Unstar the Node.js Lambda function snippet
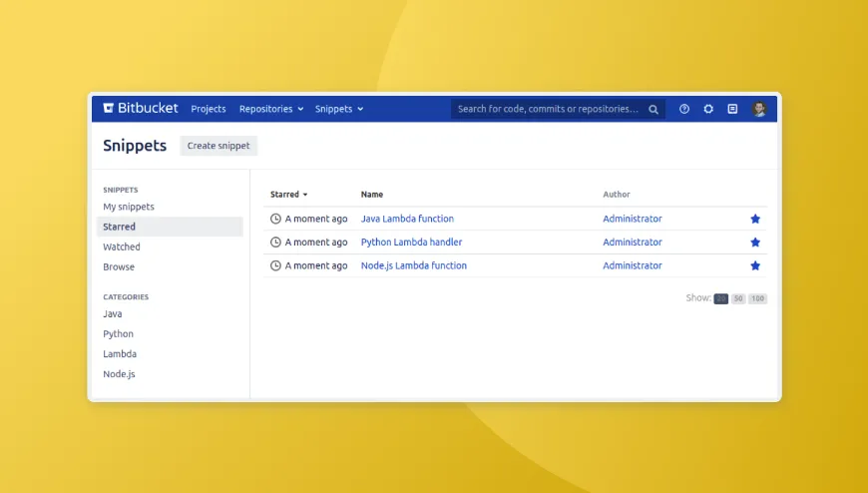868x493 pixels. point(755,265)
